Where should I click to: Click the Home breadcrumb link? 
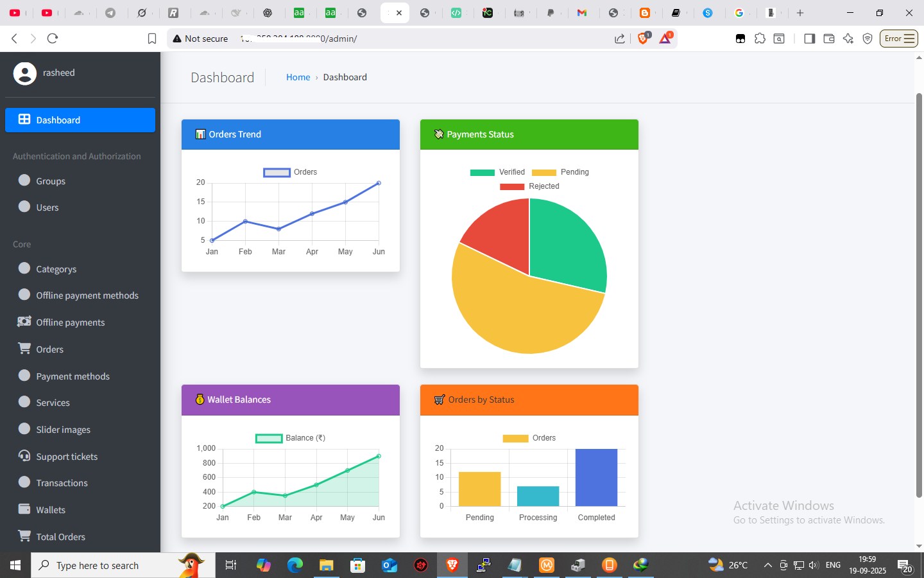click(298, 77)
